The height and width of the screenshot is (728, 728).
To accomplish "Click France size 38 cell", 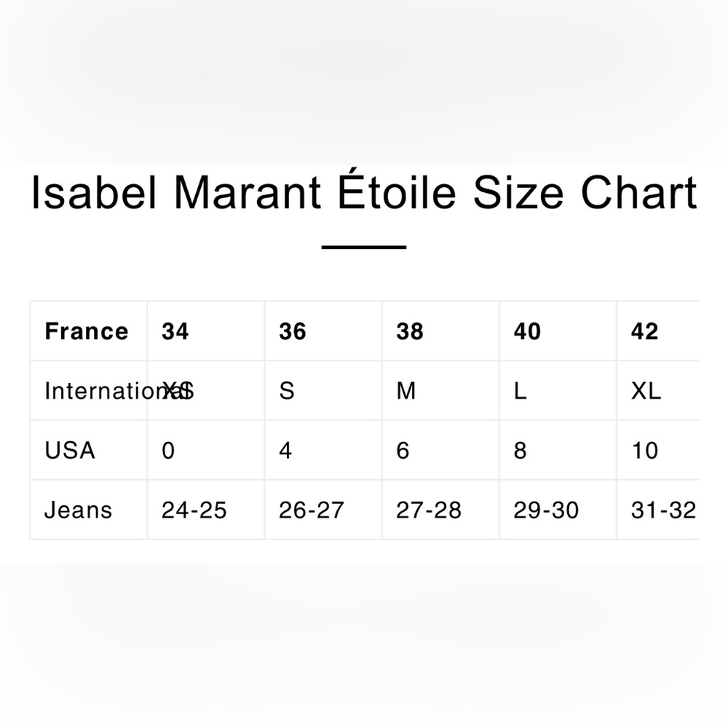I will pos(410,332).
